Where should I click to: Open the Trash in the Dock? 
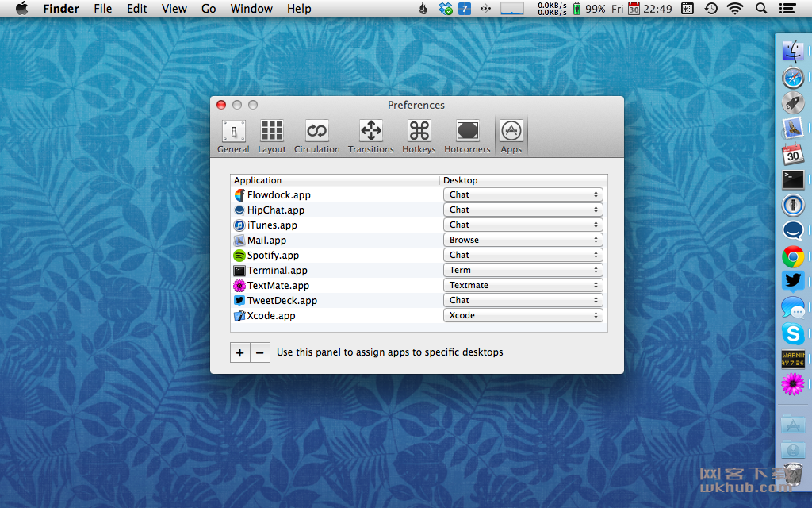click(x=793, y=474)
